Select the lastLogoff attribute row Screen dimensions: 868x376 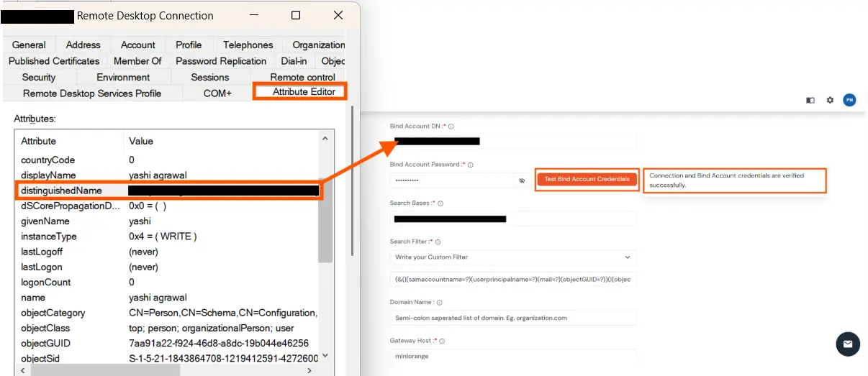click(167, 252)
